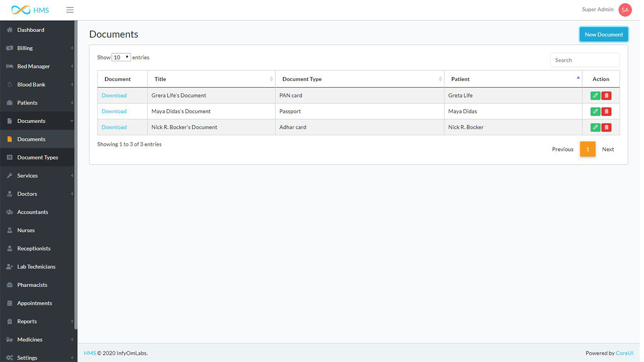Click the New Document button
The width and height of the screenshot is (644, 362).
tap(603, 34)
